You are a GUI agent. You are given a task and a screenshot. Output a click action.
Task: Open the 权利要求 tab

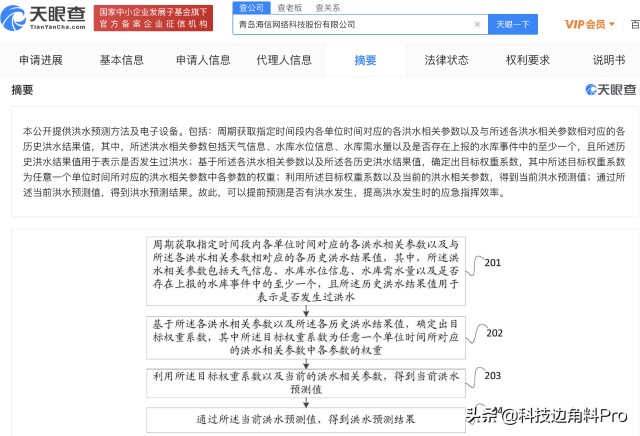point(528,60)
